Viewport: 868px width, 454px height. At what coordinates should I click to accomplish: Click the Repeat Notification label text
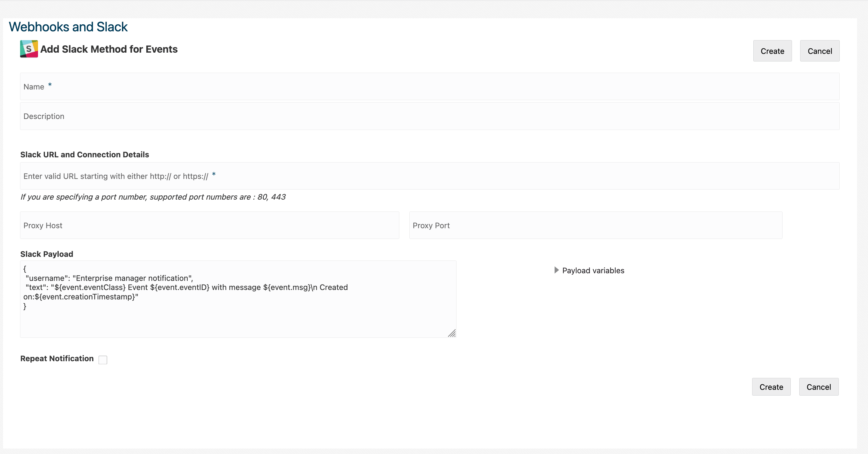57,358
